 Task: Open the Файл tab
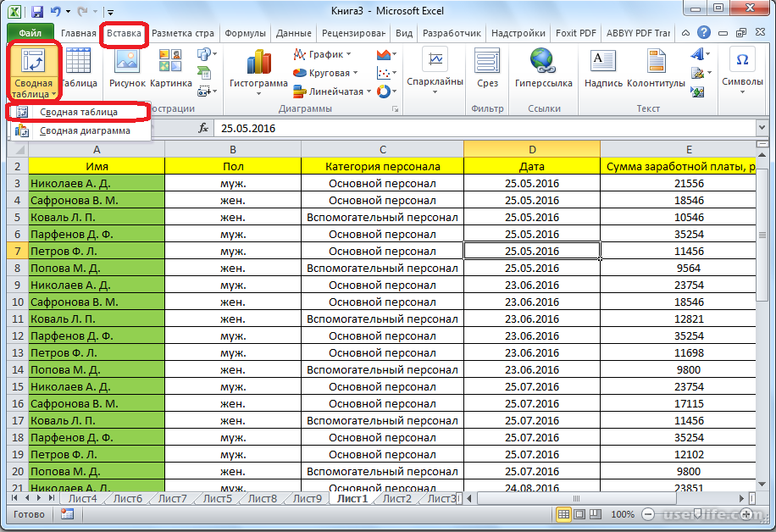[x=30, y=33]
